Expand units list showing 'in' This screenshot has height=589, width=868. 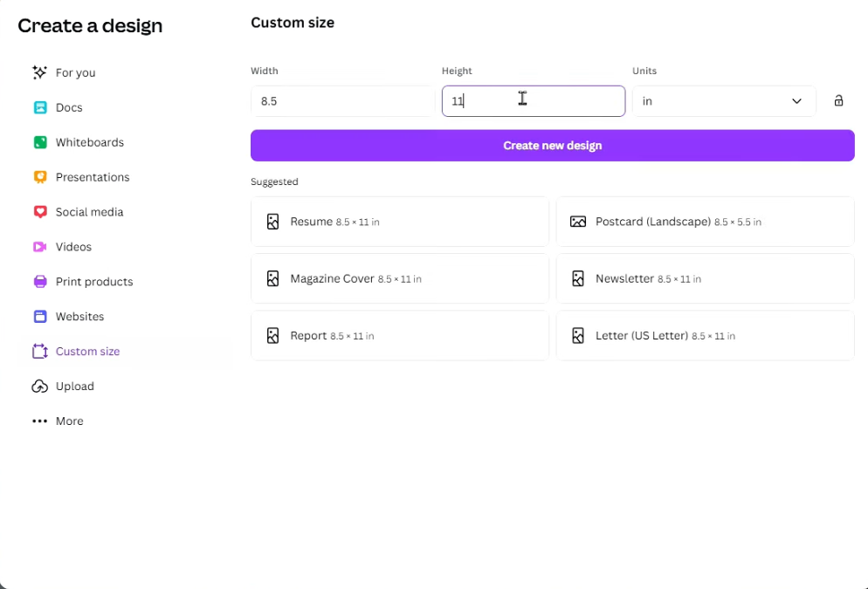724,100
